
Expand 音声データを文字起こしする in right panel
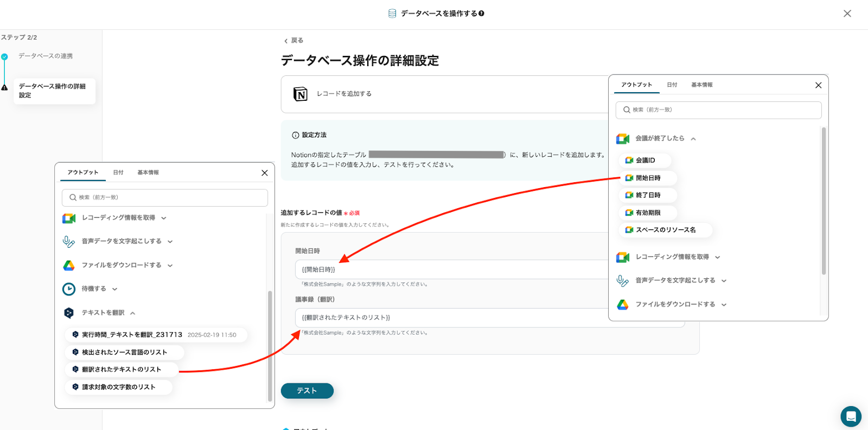[724, 281]
